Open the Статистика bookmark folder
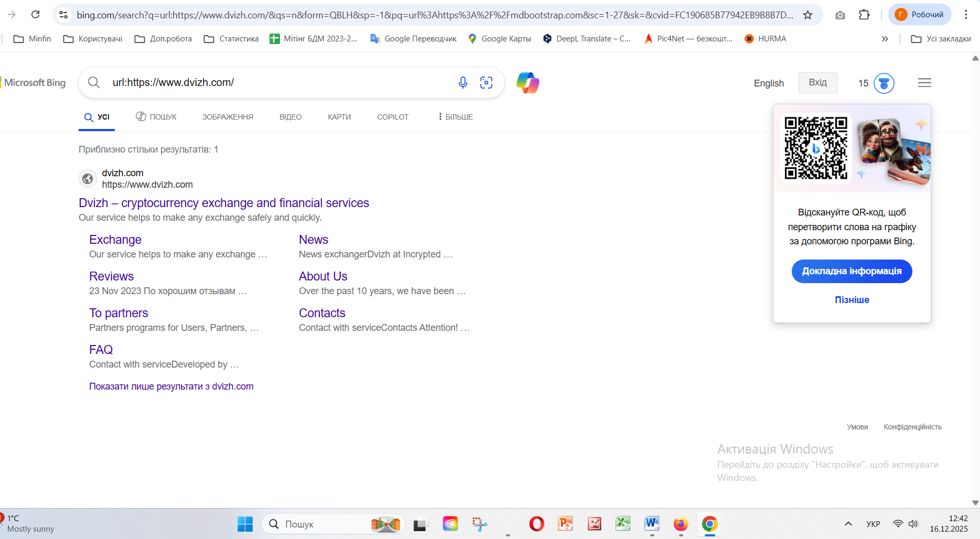Screen dimensions: 980x539 point(231,39)
